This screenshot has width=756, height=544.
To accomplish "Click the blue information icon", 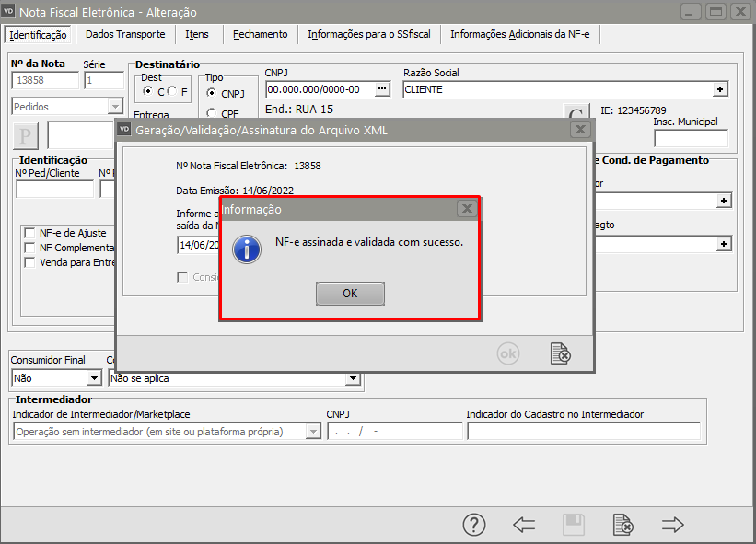I will [x=247, y=249].
